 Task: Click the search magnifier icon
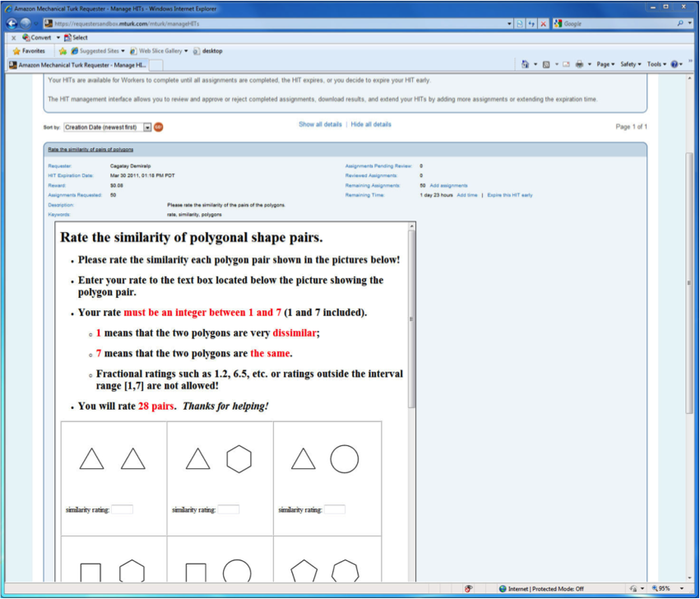pos(680,24)
